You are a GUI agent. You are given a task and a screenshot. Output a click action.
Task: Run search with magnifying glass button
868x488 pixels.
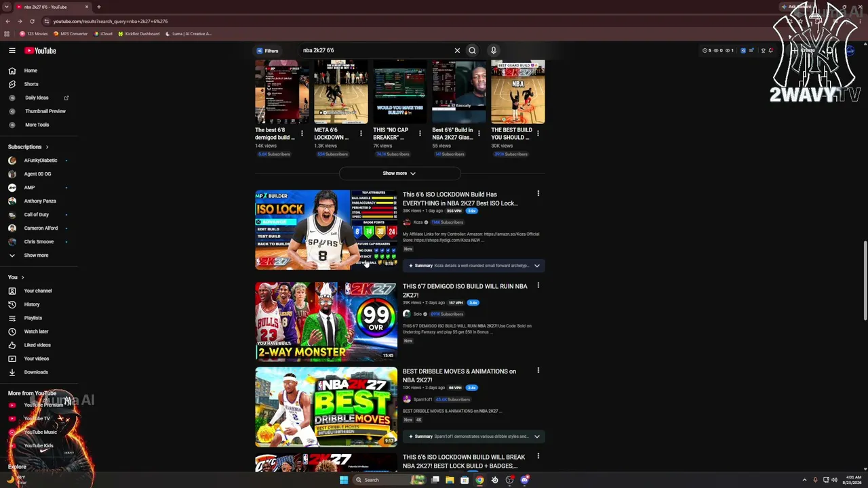pyautogui.click(x=473, y=50)
